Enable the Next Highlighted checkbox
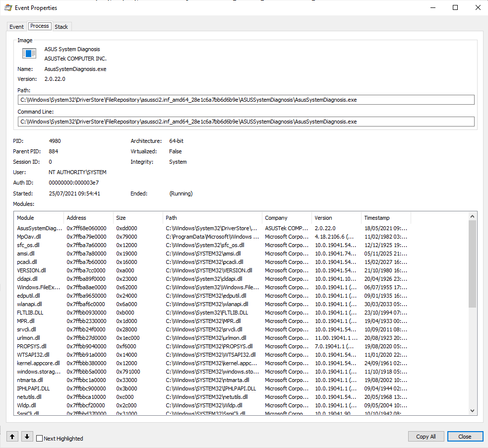Screen dimensions: 488x448 [x=40, y=439]
